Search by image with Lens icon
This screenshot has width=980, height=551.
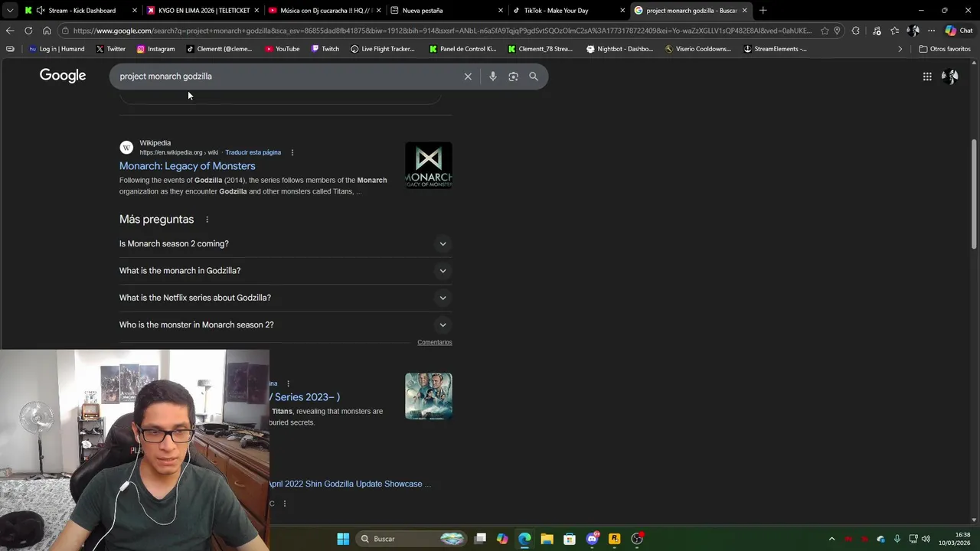pyautogui.click(x=513, y=77)
